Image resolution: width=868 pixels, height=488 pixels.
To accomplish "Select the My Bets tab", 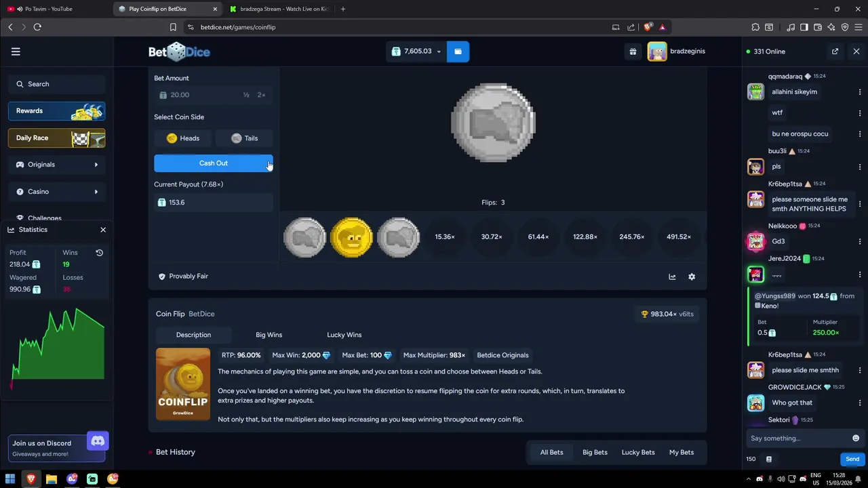I will click(682, 453).
